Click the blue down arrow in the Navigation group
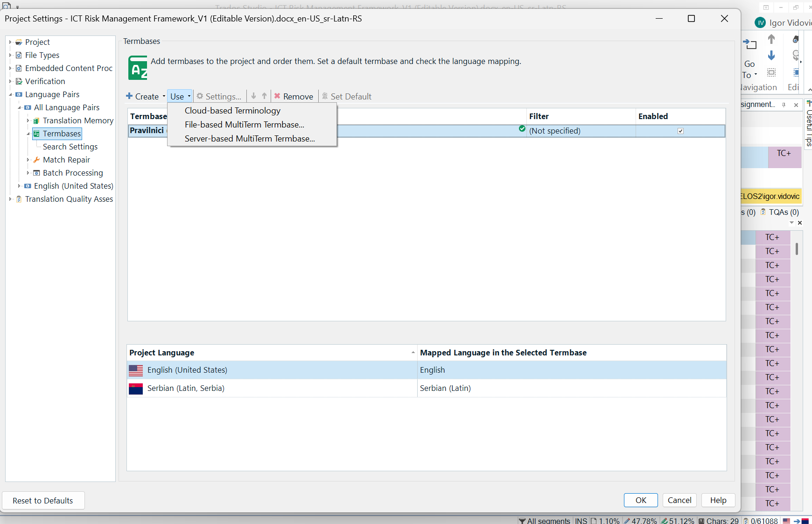Image resolution: width=812 pixels, height=524 pixels. pyautogui.click(x=771, y=56)
